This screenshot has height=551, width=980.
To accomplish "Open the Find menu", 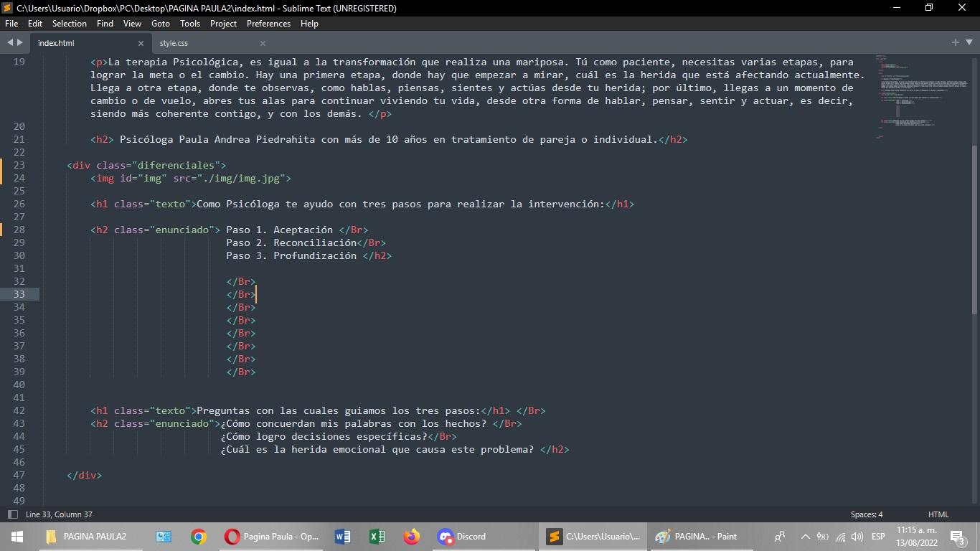I will pos(105,24).
